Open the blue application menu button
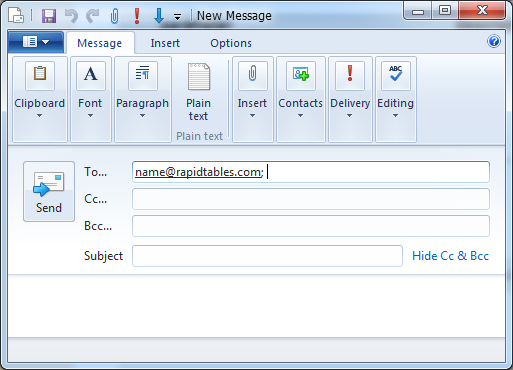Viewport: 513px width, 370px height. pos(36,42)
